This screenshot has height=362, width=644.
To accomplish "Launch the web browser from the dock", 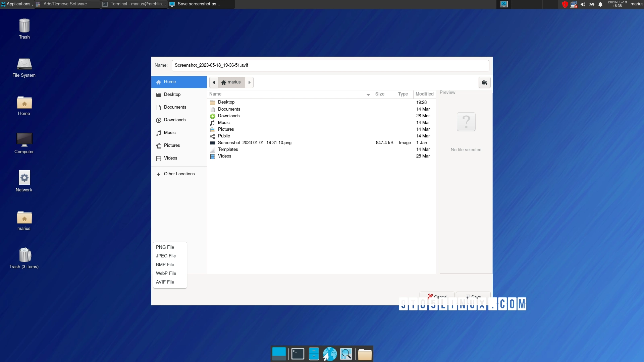I will coord(330,354).
